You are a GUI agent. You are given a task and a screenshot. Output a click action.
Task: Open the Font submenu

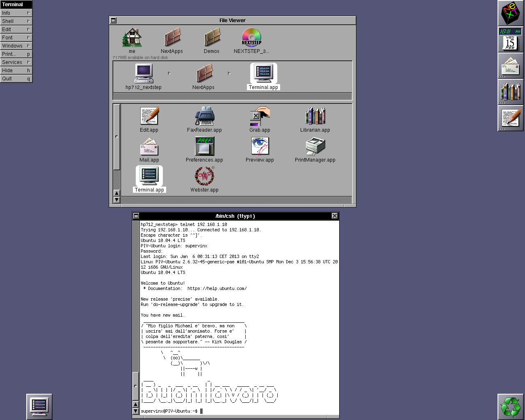pos(16,38)
